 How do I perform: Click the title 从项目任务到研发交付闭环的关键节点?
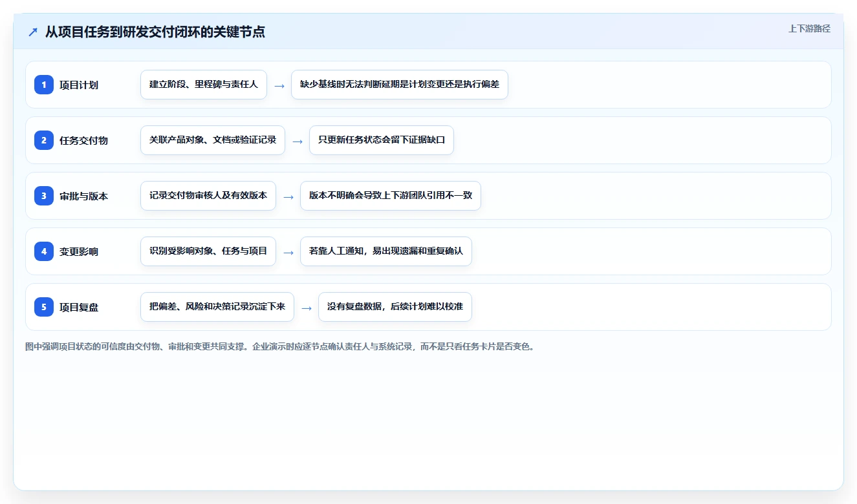tap(155, 32)
